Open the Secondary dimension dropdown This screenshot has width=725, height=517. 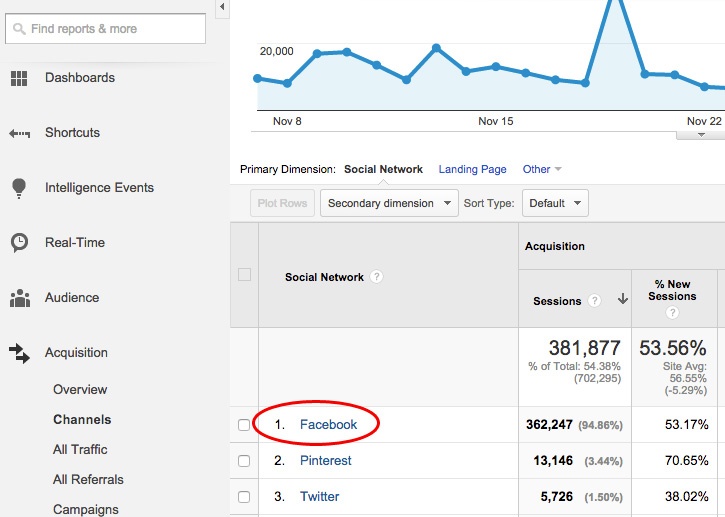click(388, 203)
